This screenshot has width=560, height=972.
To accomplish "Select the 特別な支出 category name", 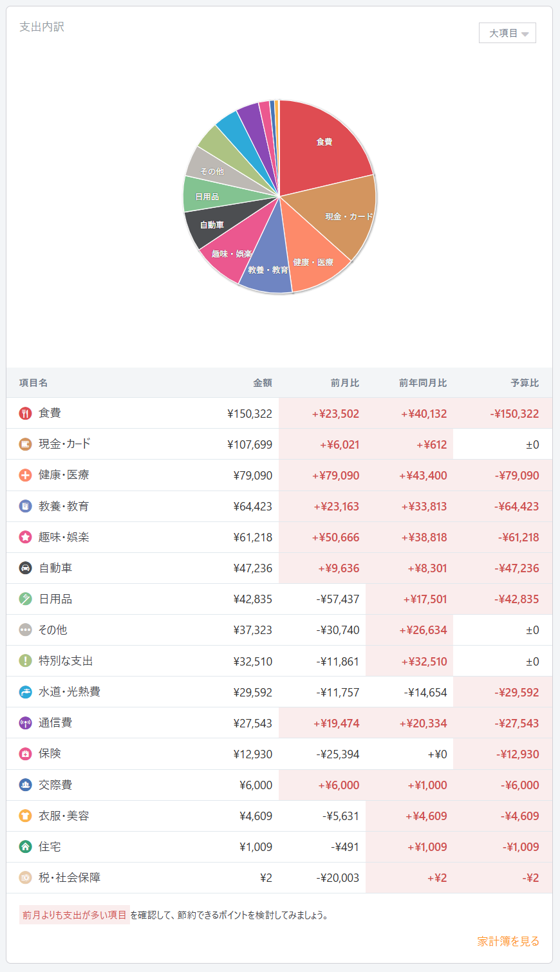I will tap(66, 661).
